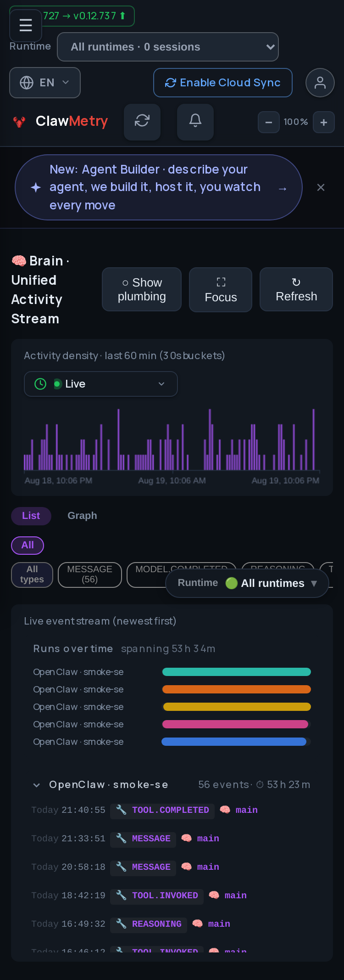Click the teal run timeline bar
This screenshot has width=344, height=980.
[237, 672]
